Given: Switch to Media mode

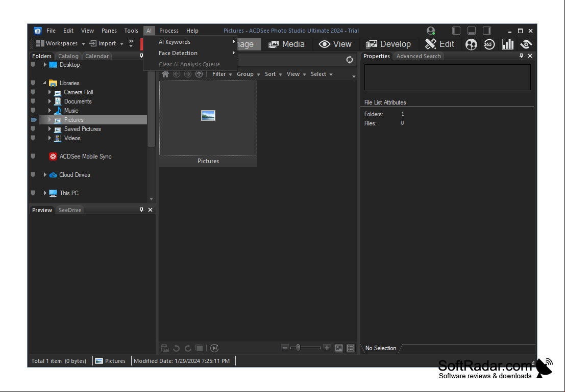Looking at the screenshot, I should [286, 44].
